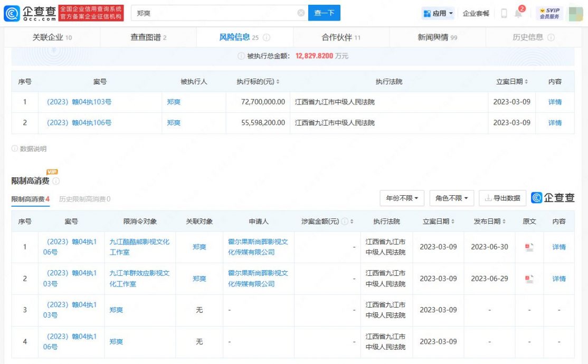Click the 查一下 search button
Image resolution: width=588 pixels, height=364 pixels.
(324, 13)
